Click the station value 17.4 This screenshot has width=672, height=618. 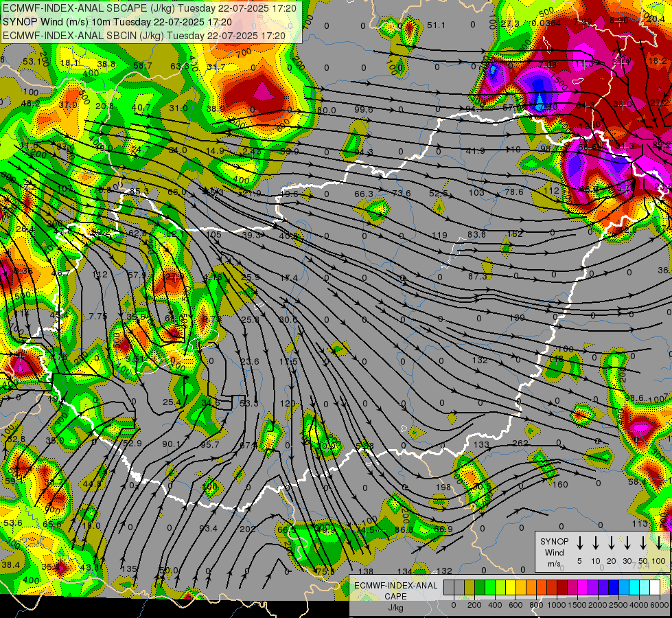click(289, 278)
